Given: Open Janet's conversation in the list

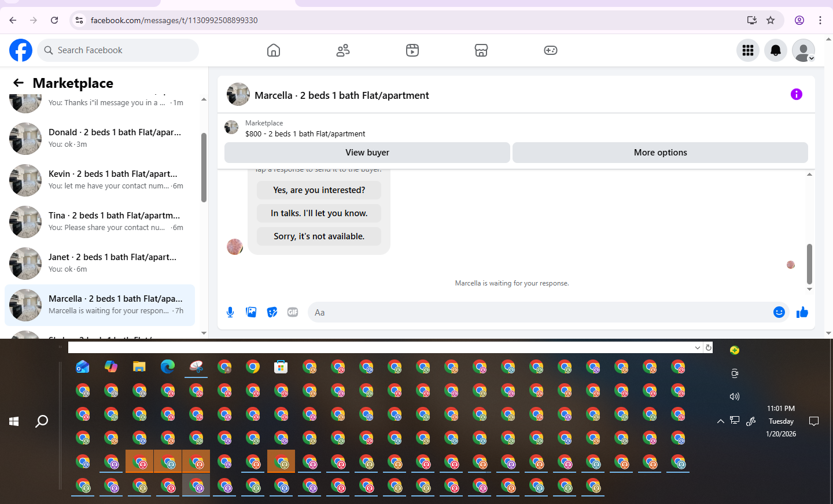Looking at the screenshot, I should point(99,264).
